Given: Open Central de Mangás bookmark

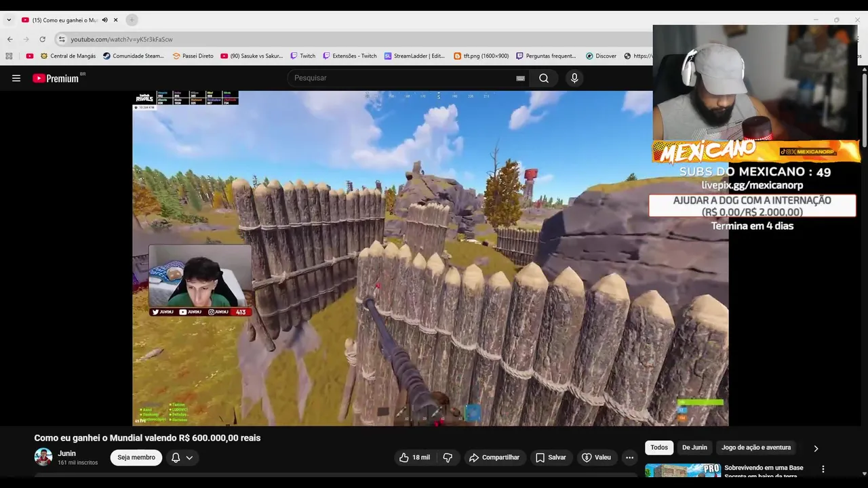Looking at the screenshot, I should (x=68, y=56).
